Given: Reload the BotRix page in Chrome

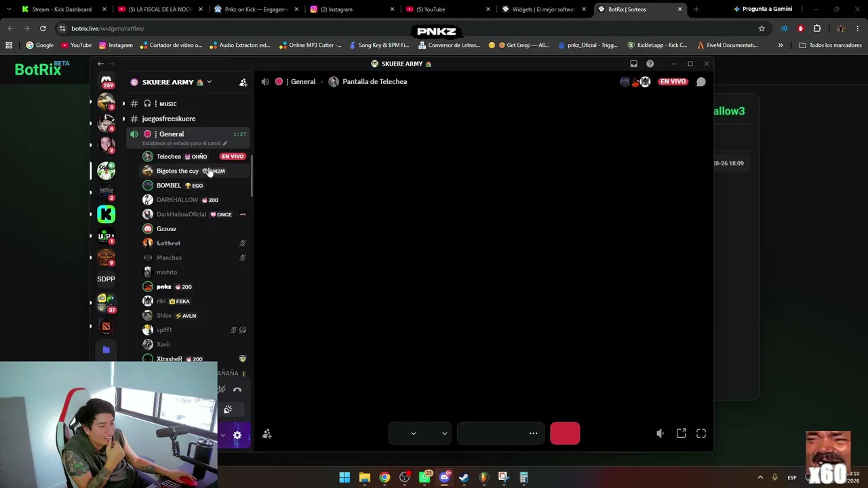Looking at the screenshot, I should click(43, 28).
